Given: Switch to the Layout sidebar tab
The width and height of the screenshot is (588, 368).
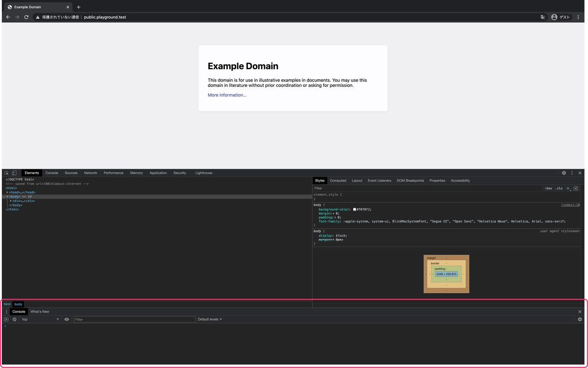Looking at the screenshot, I should coord(357,181).
